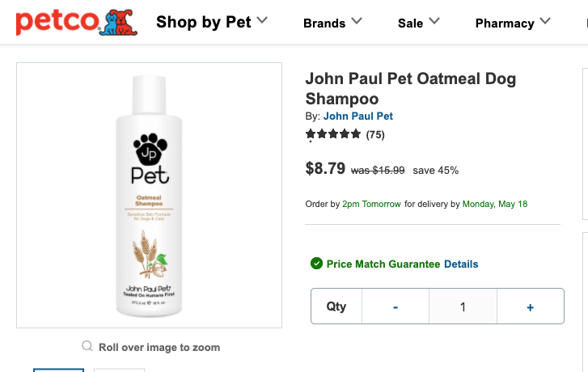Image resolution: width=588 pixels, height=372 pixels.
Task: Click the Price Match Guarantee label
Action: [x=383, y=264]
